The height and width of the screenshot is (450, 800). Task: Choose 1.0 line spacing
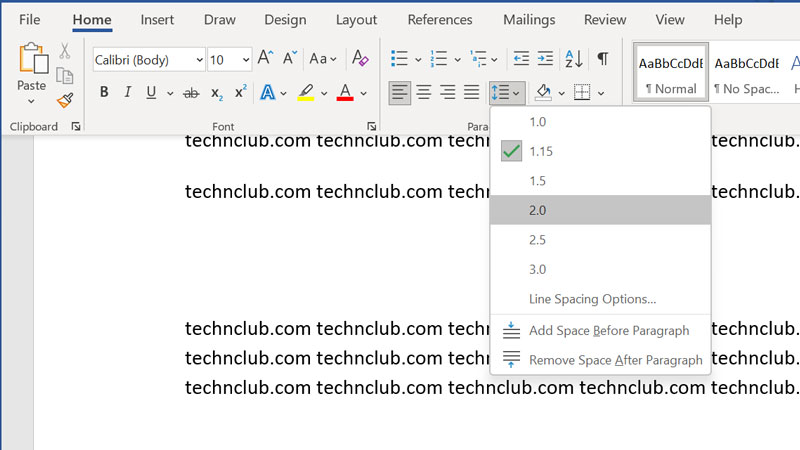pos(601,122)
